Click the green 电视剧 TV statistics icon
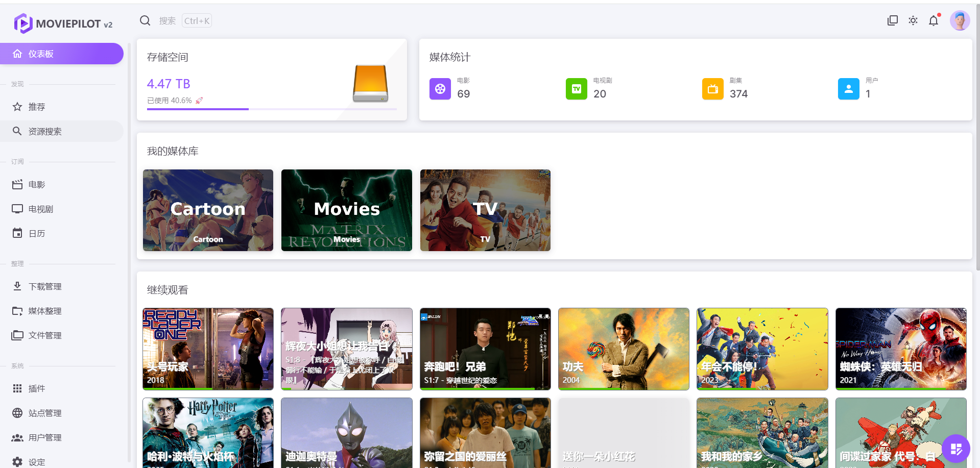 coord(577,89)
